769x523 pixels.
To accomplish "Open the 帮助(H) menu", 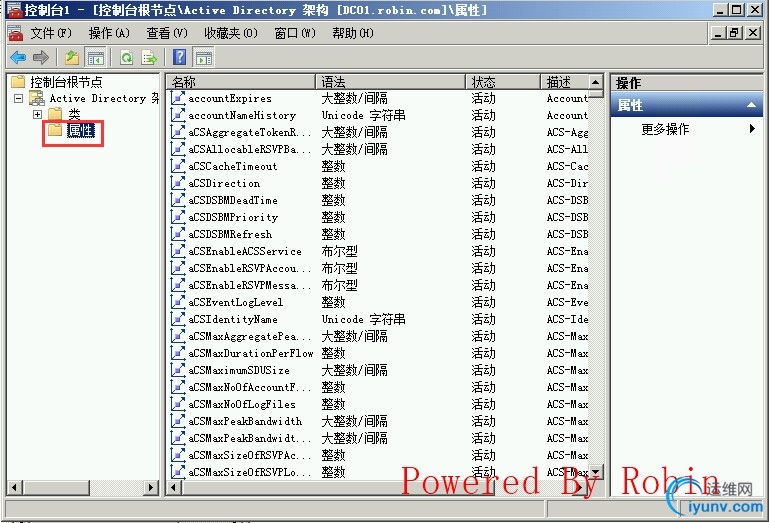I will point(353,33).
